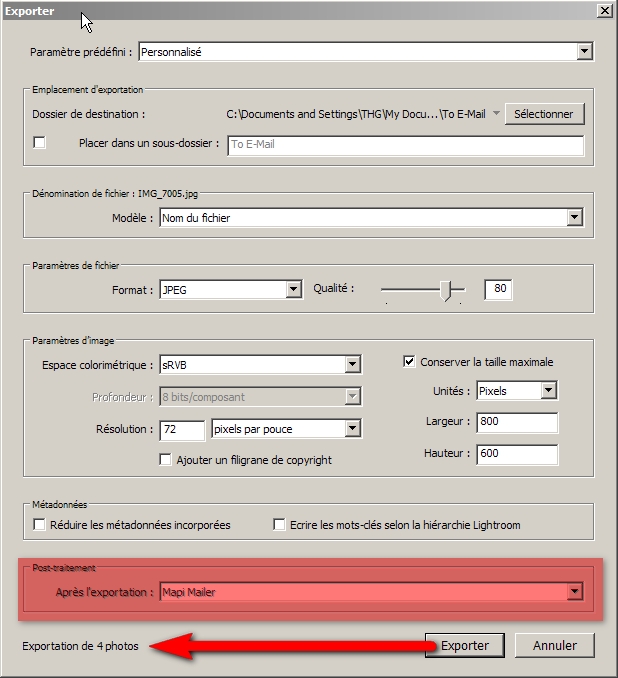Click the Largeur field 800

[517, 422]
